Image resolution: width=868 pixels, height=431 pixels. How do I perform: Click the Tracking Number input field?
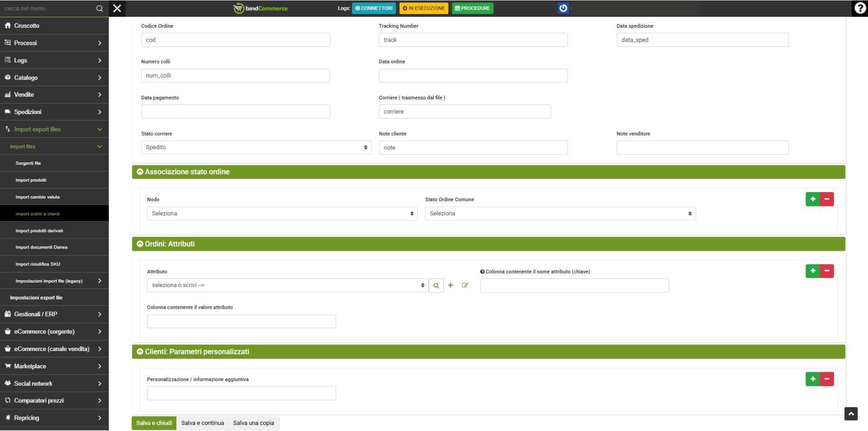(x=473, y=40)
